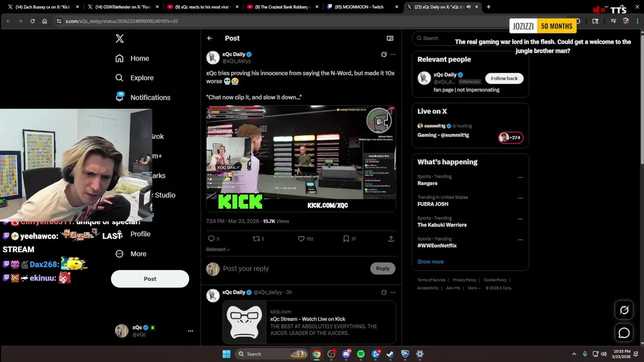Open Privacy Policy footer link
Image resolution: width=644 pixels, height=362 pixels.
[464, 280]
